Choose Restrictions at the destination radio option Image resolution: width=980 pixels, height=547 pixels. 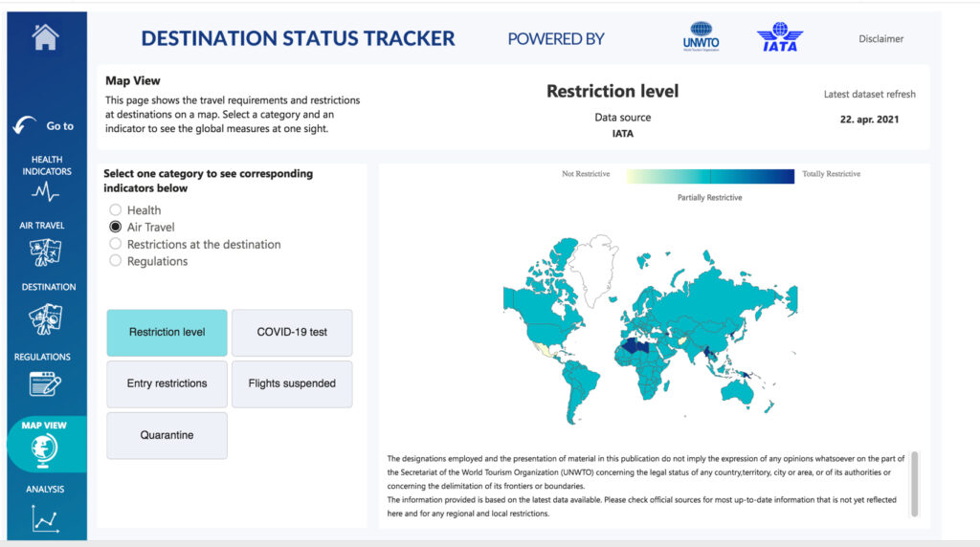(x=115, y=244)
